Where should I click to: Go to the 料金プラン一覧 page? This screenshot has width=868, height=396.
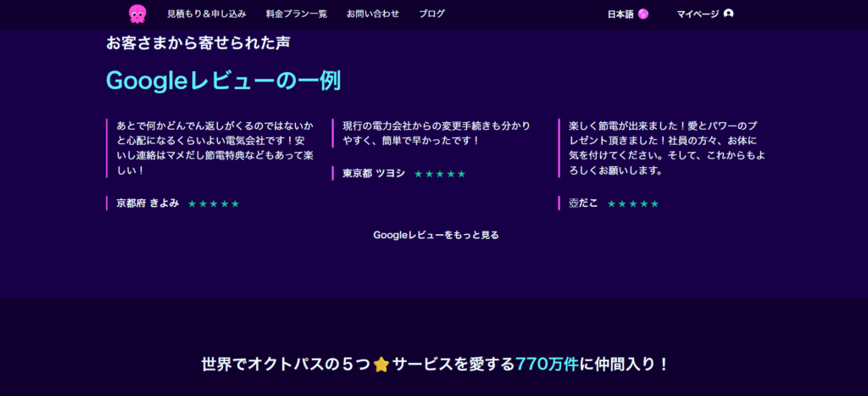click(x=296, y=14)
